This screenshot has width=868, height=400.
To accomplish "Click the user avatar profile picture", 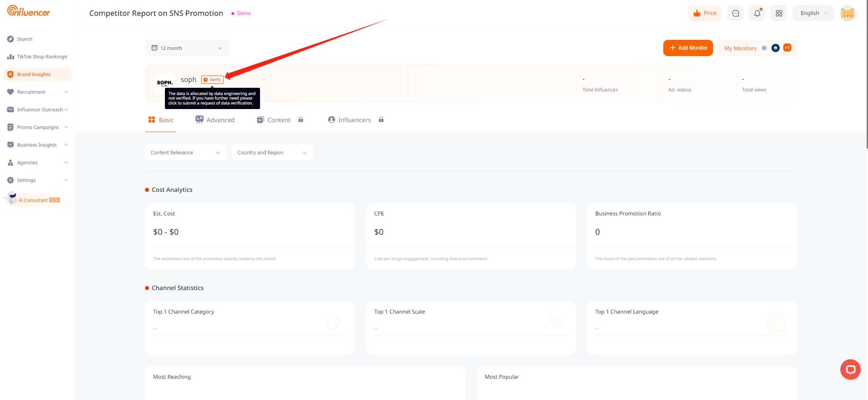I will click(847, 13).
